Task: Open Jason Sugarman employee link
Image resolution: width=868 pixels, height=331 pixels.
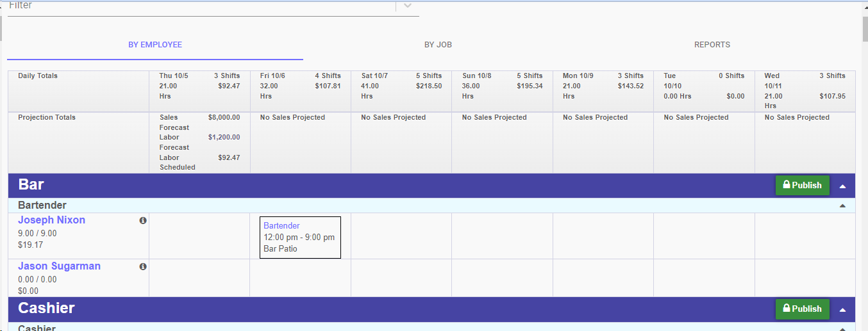Action: pyautogui.click(x=59, y=266)
